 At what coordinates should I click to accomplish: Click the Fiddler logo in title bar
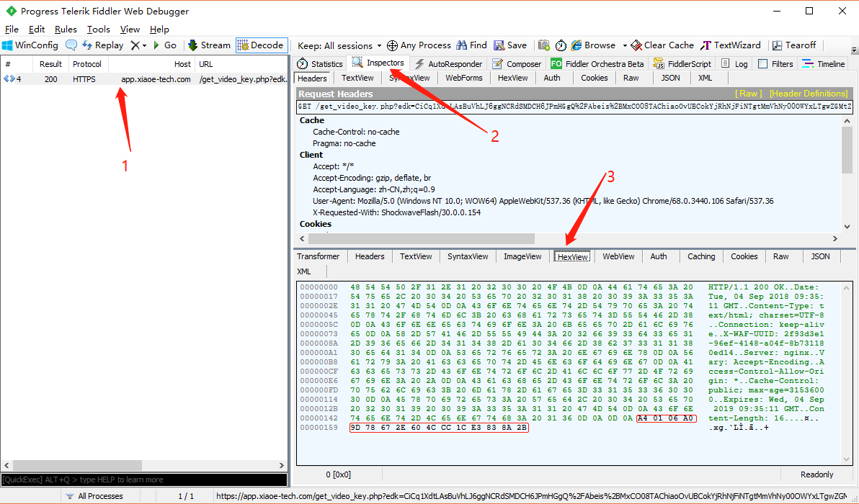coord(10,11)
